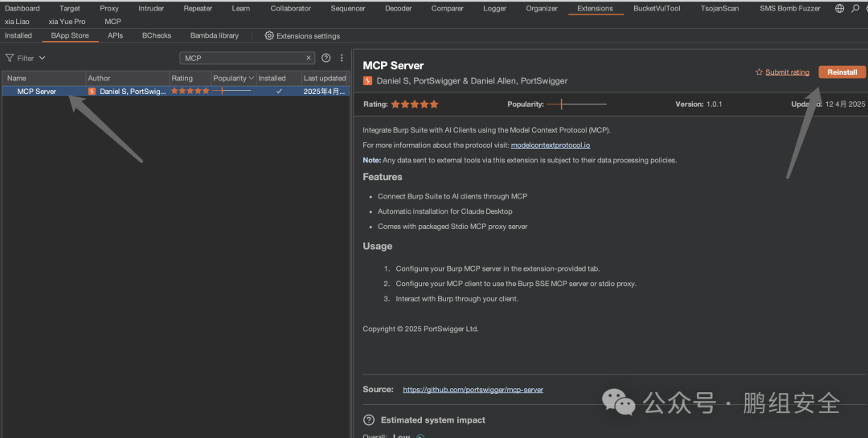The width and height of the screenshot is (868, 438).
Task: Open the Organizer tab
Action: click(542, 8)
